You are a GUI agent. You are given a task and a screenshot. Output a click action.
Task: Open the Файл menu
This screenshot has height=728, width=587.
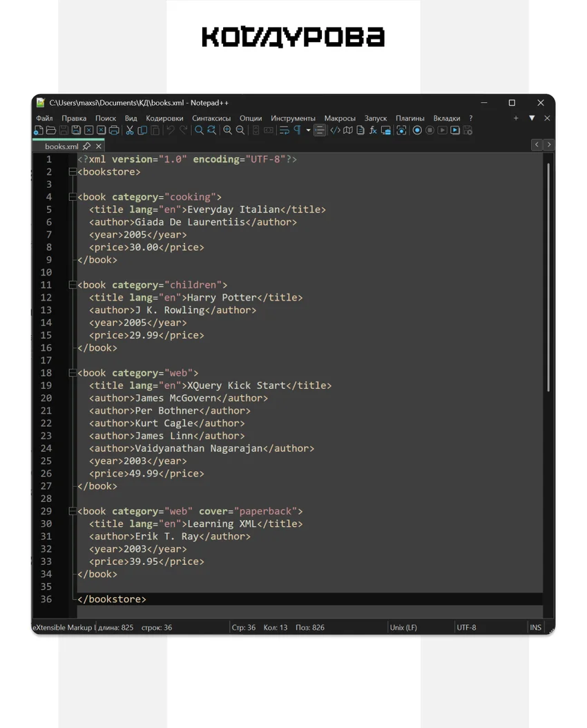(44, 118)
